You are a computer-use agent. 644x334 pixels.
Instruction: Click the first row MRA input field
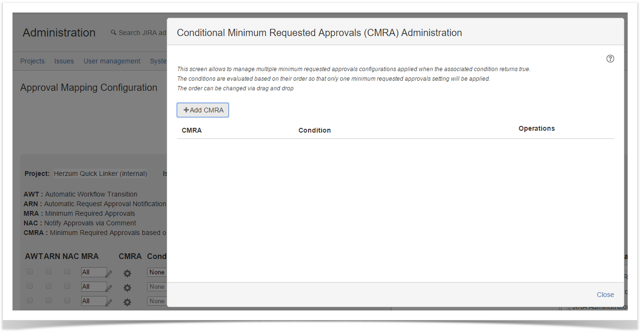(x=93, y=272)
